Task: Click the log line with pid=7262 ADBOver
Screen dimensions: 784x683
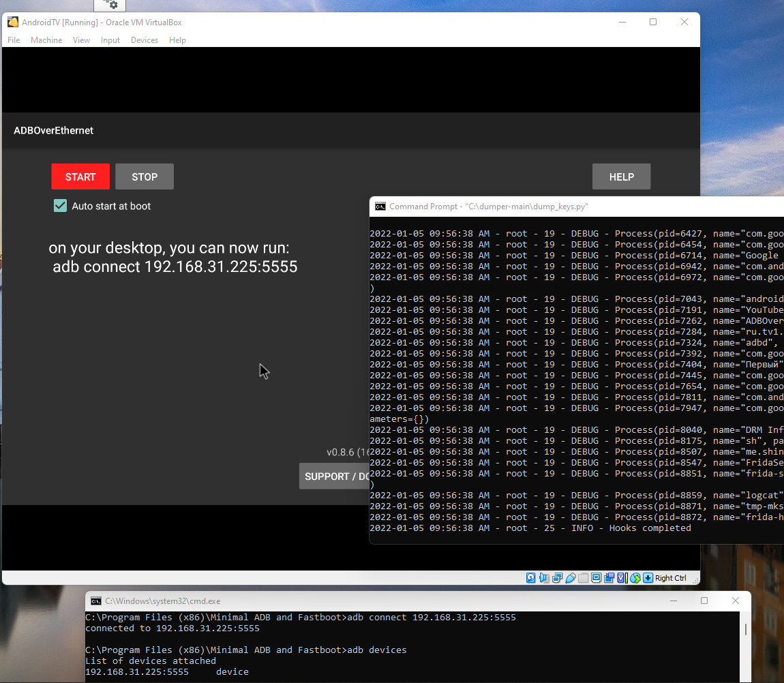Action: [577, 321]
